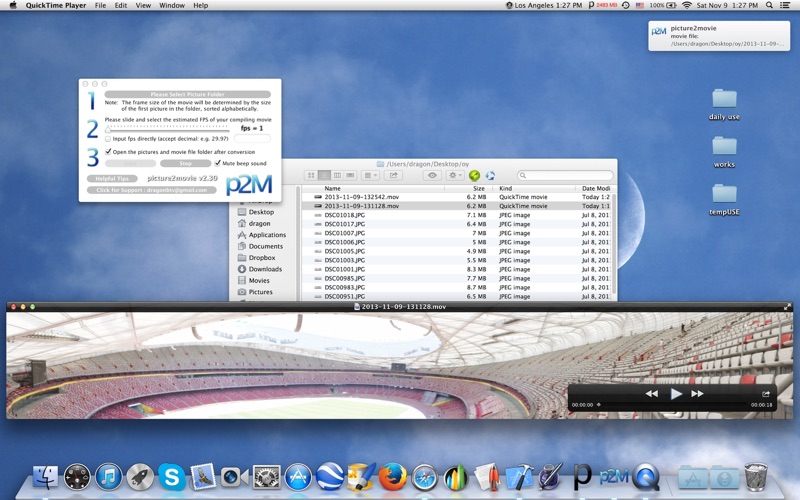
Task: Open System Preferences gear in Dock
Action: point(266,477)
